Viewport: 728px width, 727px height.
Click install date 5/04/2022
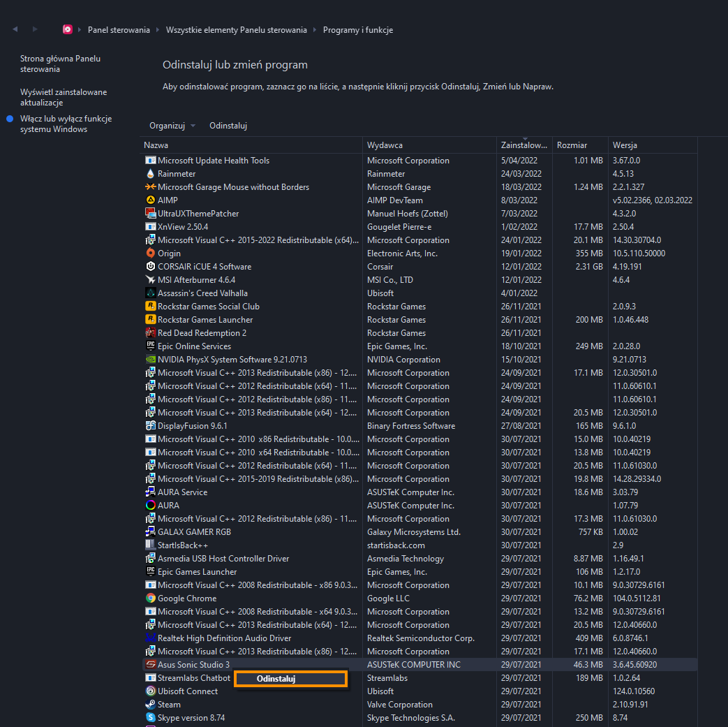(x=519, y=160)
